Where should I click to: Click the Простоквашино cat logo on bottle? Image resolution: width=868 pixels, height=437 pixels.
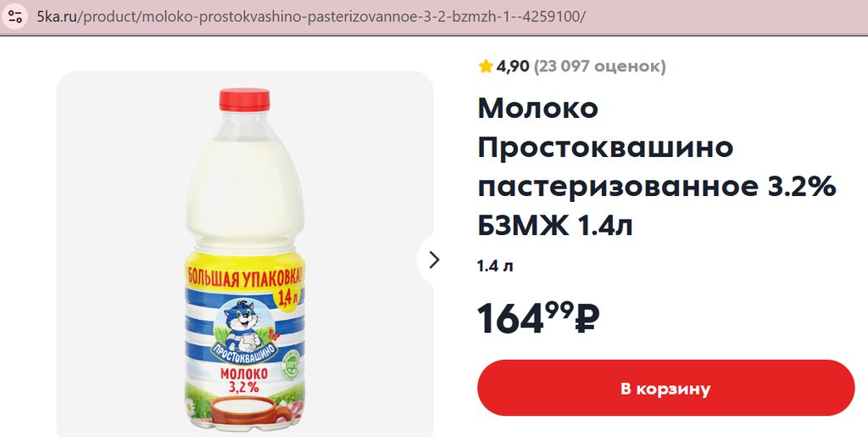point(244,333)
